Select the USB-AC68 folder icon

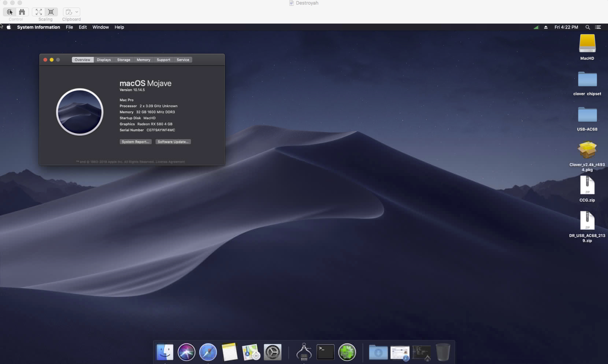(587, 114)
